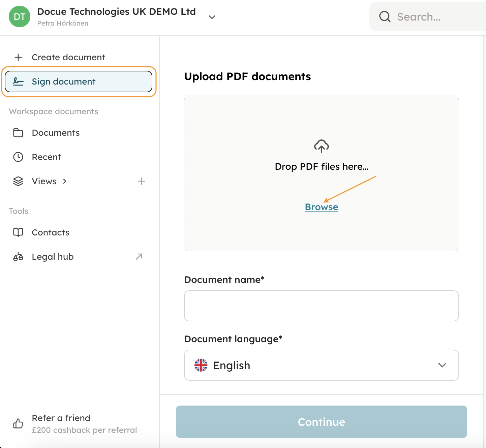Click the DT workspace avatar
The image size is (486, 448).
click(20, 17)
